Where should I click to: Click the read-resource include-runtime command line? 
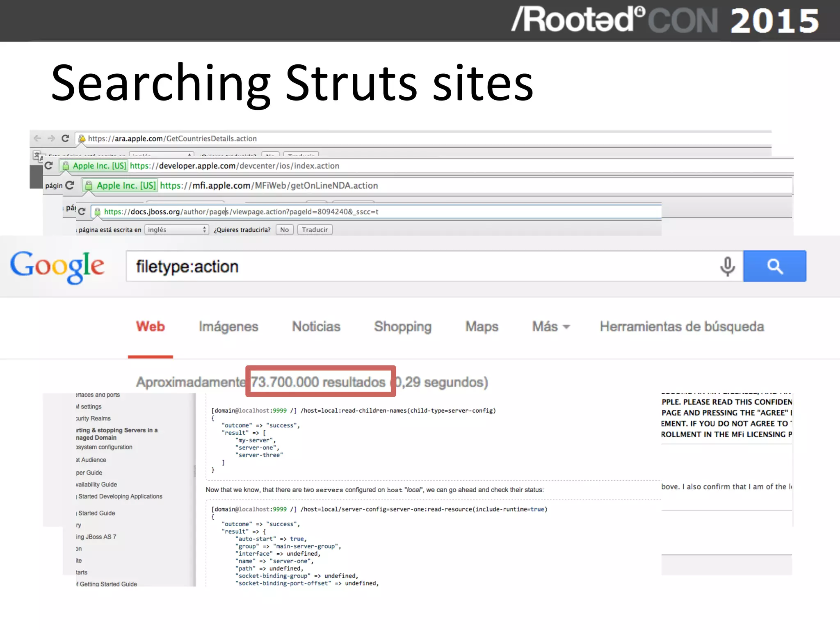tap(379, 509)
